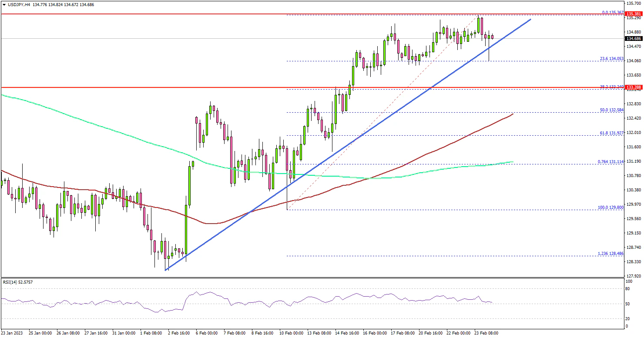
Task: Click the 135.381 red price label
Action: [634, 14]
